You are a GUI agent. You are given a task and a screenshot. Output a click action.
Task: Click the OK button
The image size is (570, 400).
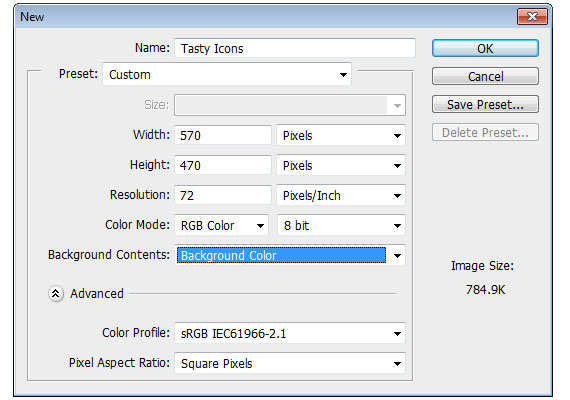tap(485, 48)
